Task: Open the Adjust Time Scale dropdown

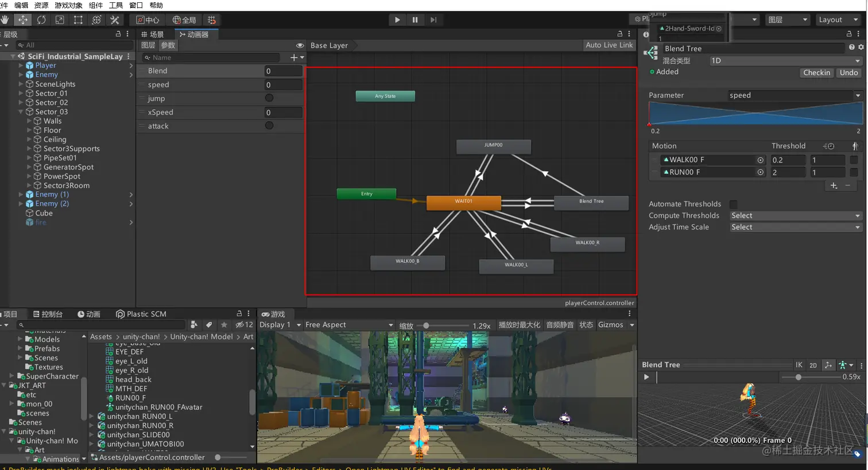Action: 796,227
